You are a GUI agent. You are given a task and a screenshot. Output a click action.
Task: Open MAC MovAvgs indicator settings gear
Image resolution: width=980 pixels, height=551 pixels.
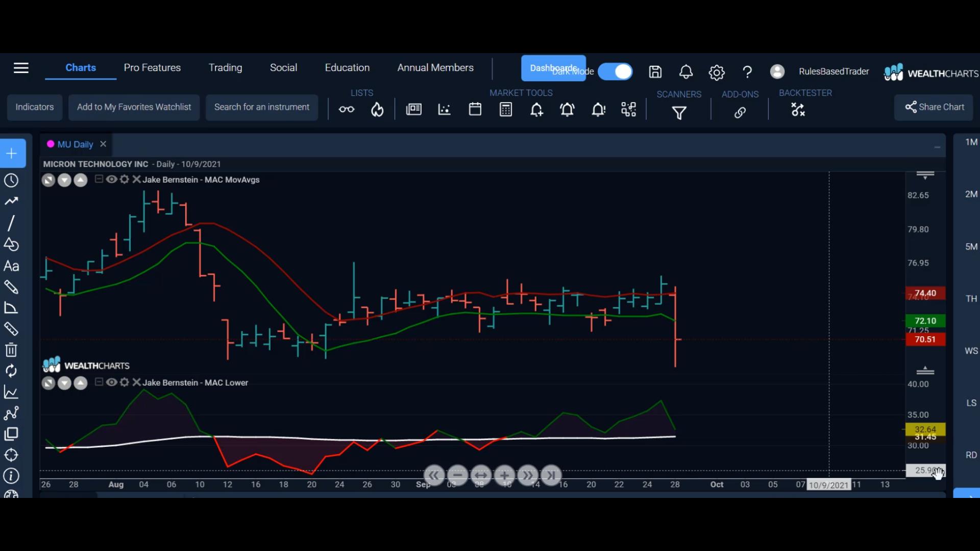pyautogui.click(x=124, y=179)
